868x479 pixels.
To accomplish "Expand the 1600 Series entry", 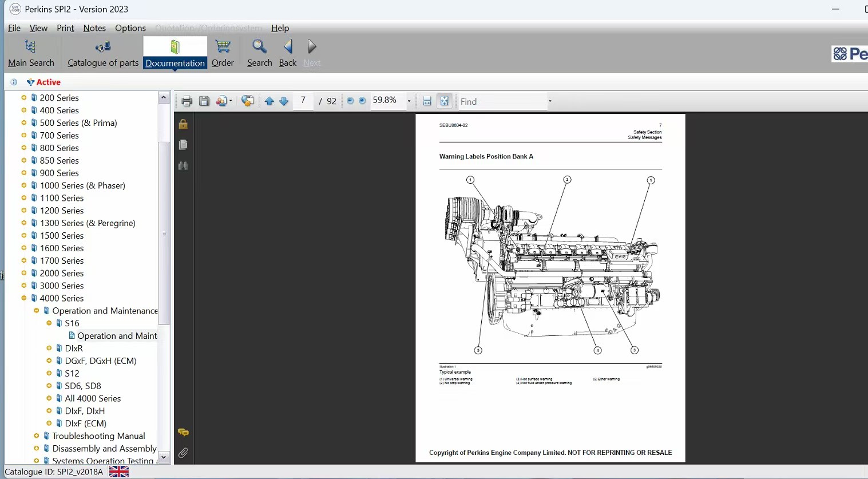I will pyautogui.click(x=23, y=248).
